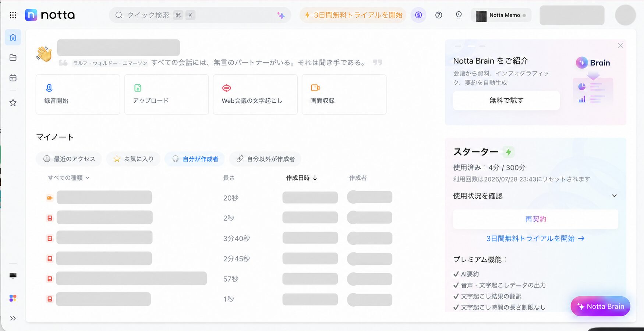
Task: Open the folder icon in sidebar
Action: (13, 58)
